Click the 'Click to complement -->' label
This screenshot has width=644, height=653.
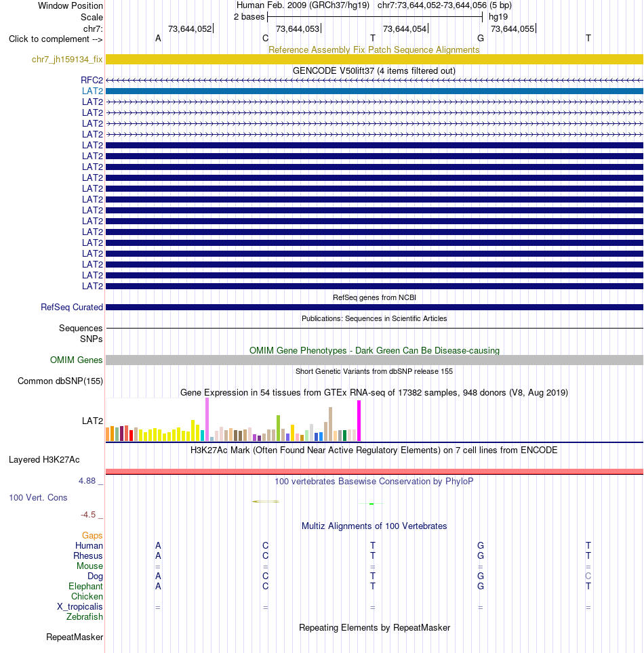pos(56,39)
